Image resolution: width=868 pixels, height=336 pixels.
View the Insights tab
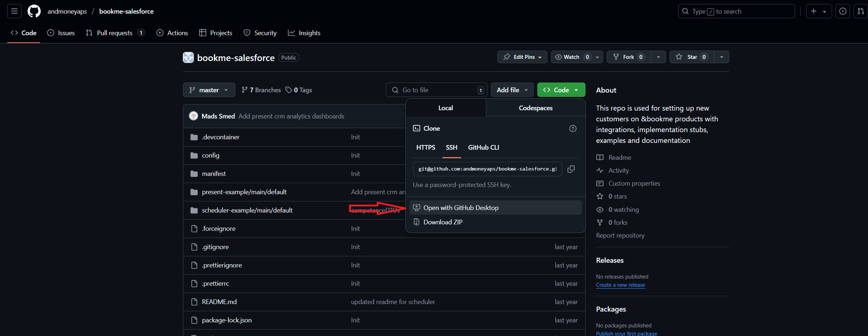(304, 33)
